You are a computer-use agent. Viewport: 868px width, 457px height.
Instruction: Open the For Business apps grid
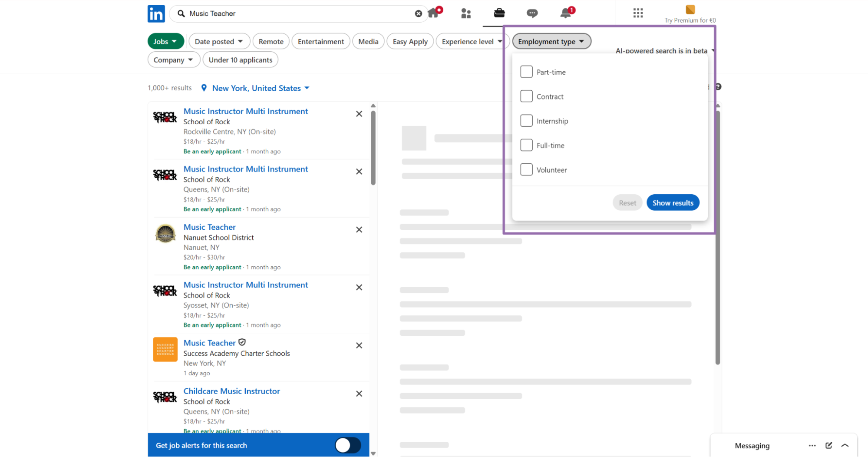(x=638, y=13)
